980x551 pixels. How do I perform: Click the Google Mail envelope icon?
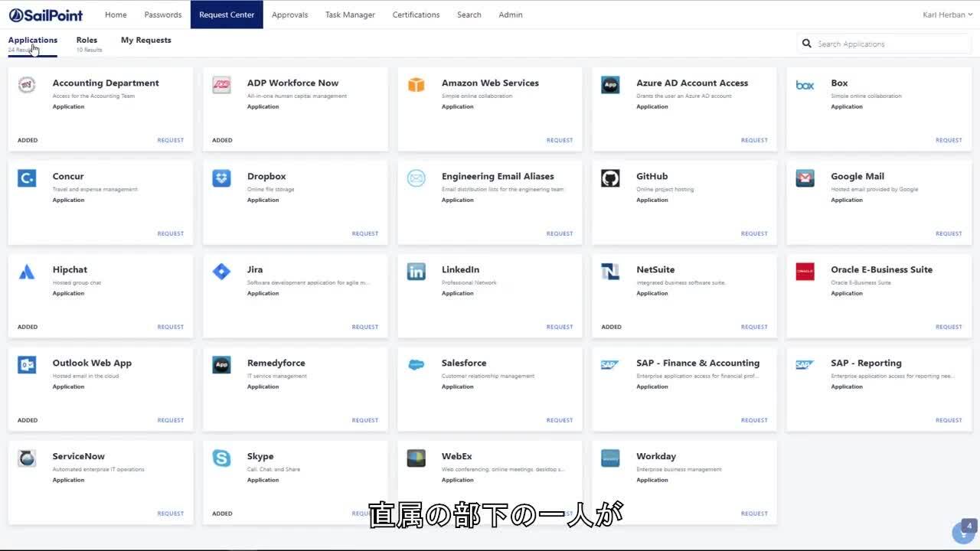[805, 178]
